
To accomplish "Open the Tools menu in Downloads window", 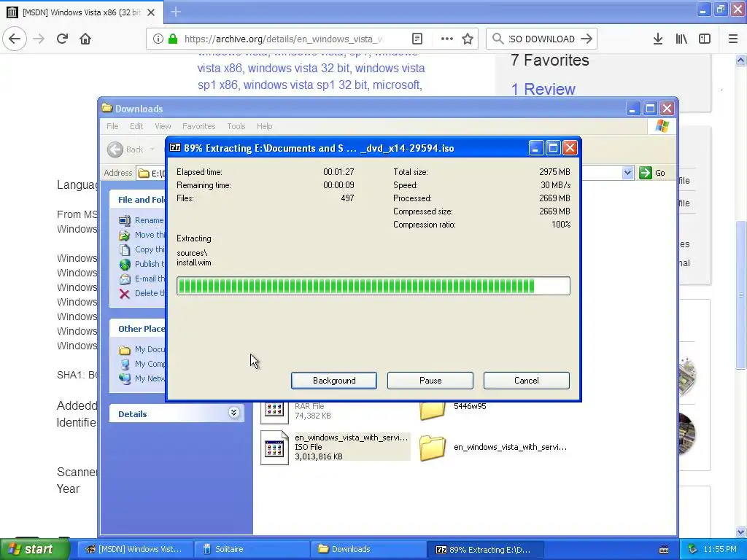I will [236, 126].
